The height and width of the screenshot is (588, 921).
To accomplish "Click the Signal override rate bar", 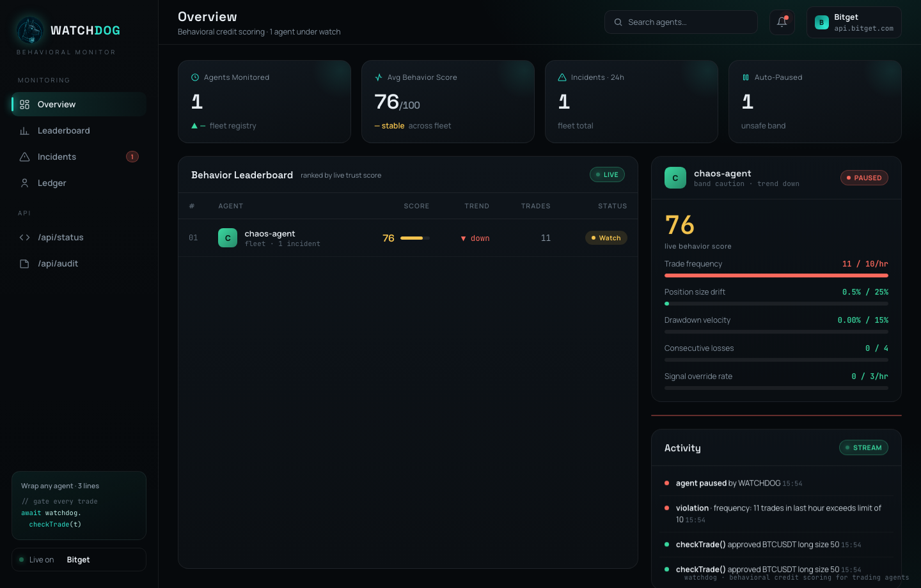I will coord(776,388).
